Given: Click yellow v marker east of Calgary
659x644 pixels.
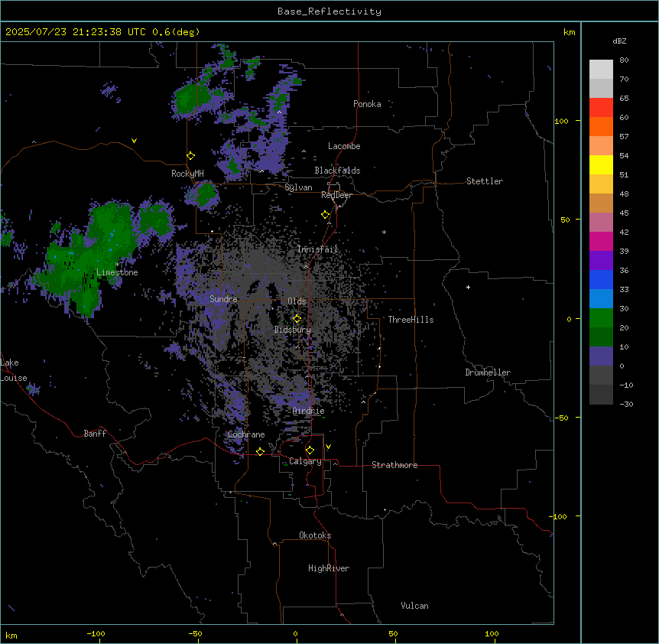Looking at the screenshot, I should (328, 447).
